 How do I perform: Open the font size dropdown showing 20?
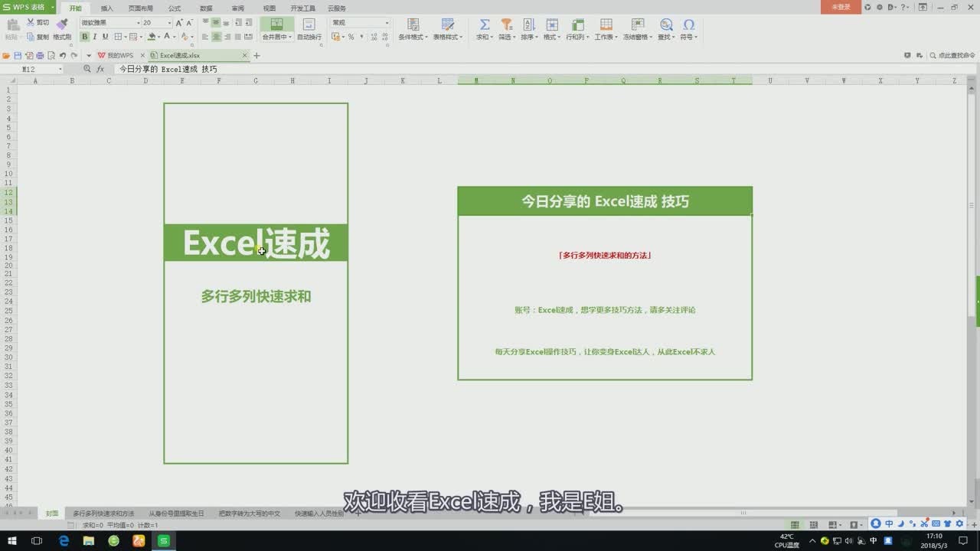click(158, 23)
